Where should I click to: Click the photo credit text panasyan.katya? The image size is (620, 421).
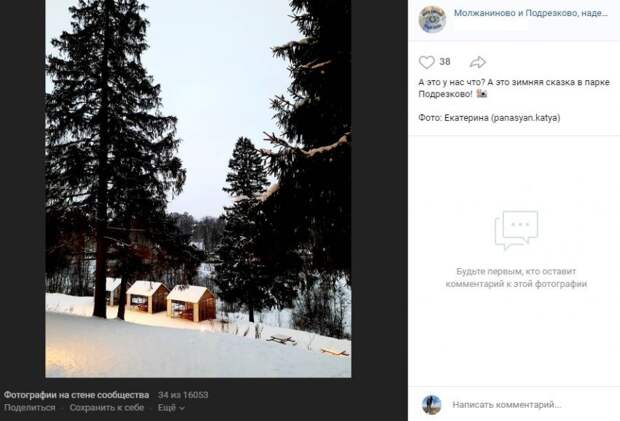tap(525, 118)
